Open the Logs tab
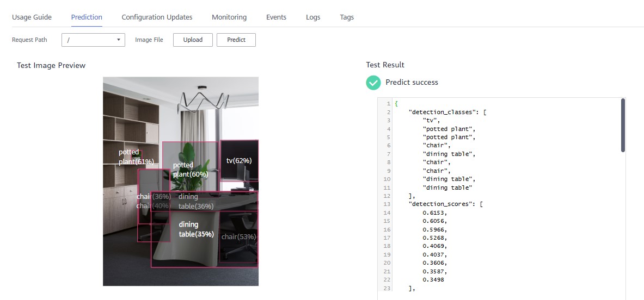Viewport: 644px width, 300px height. [x=313, y=17]
